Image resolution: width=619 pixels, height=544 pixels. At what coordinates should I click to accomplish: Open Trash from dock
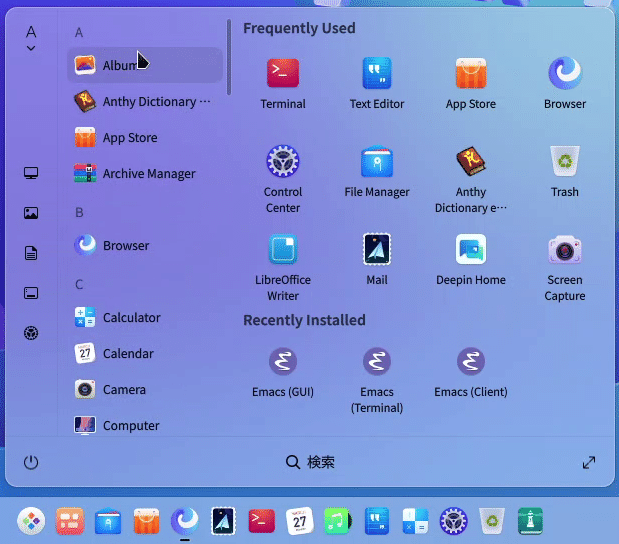(491, 521)
